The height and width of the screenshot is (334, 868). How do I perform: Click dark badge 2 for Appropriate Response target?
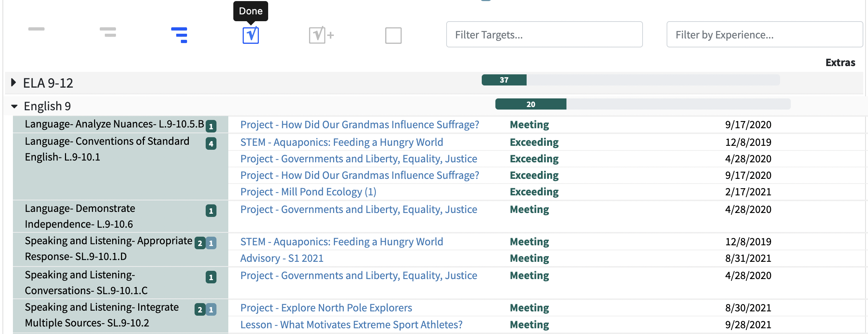click(200, 243)
